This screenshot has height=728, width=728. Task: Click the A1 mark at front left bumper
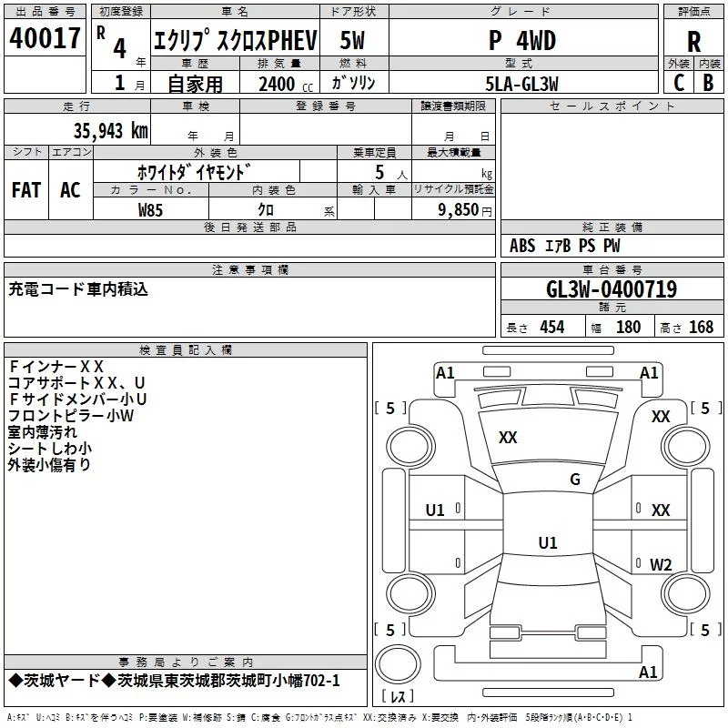tap(445, 373)
